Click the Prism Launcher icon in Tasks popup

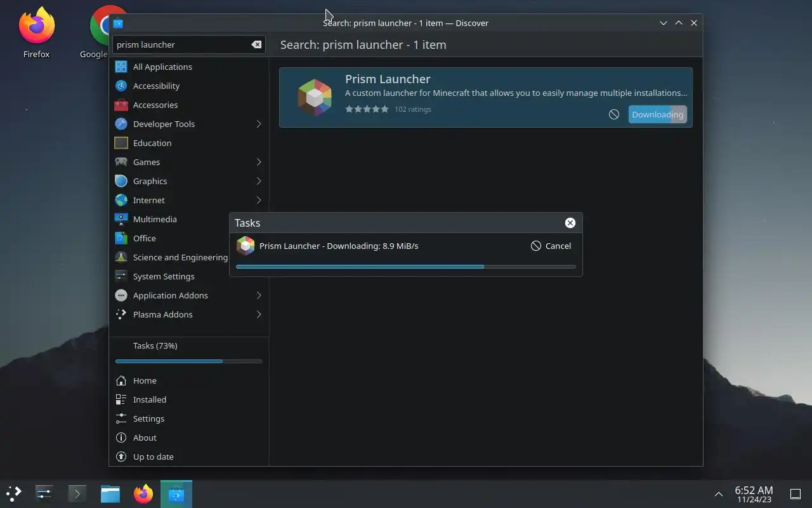tap(246, 246)
